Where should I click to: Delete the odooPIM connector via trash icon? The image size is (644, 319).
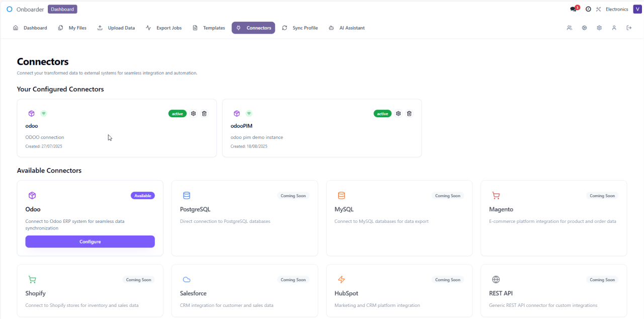tap(410, 114)
